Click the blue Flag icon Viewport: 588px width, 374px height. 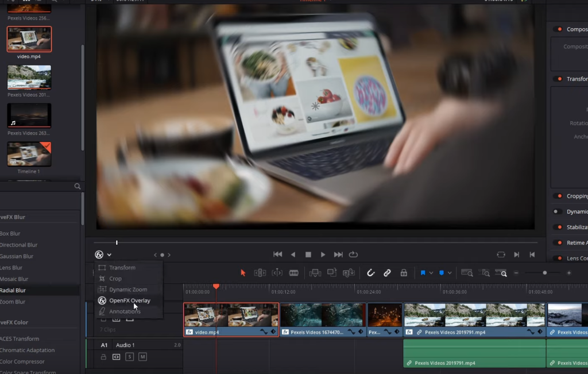pyautogui.click(x=423, y=273)
